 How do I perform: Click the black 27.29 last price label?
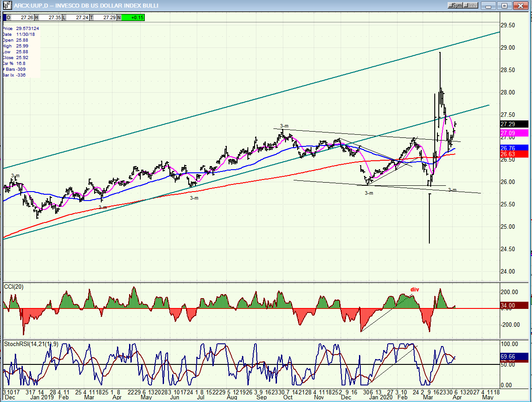[510, 124]
